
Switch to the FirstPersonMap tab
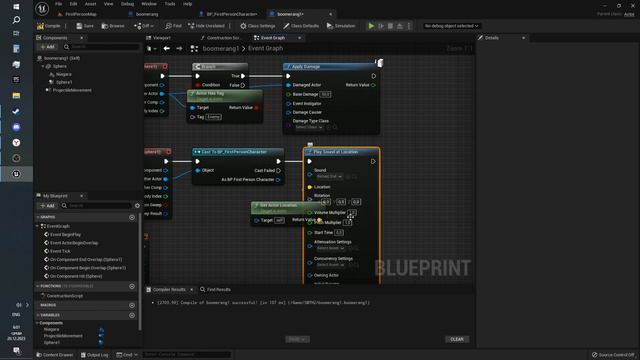[x=80, y=14]
